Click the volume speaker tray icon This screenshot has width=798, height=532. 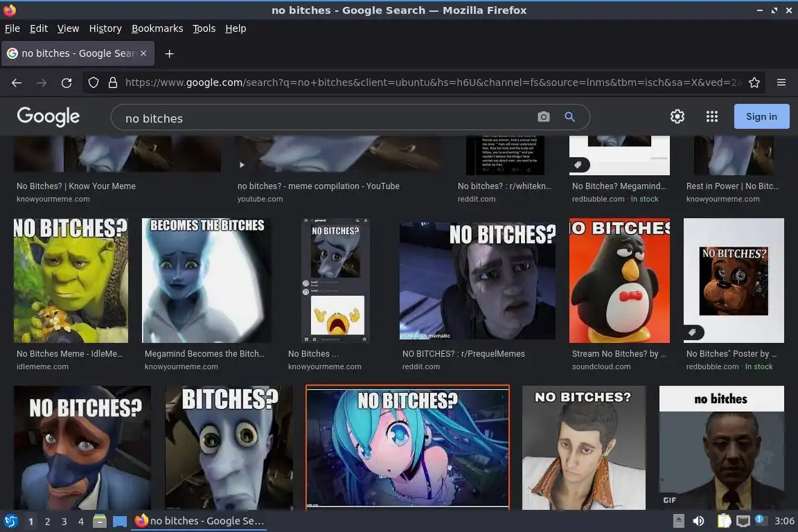699,521
